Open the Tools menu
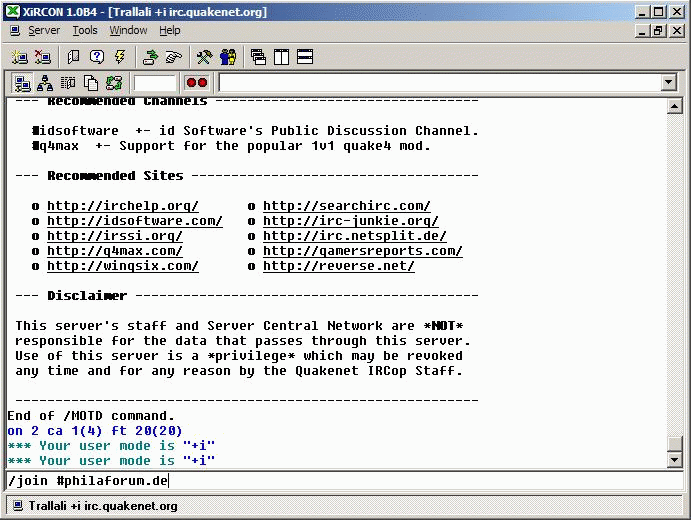 [x=85, y=31]
